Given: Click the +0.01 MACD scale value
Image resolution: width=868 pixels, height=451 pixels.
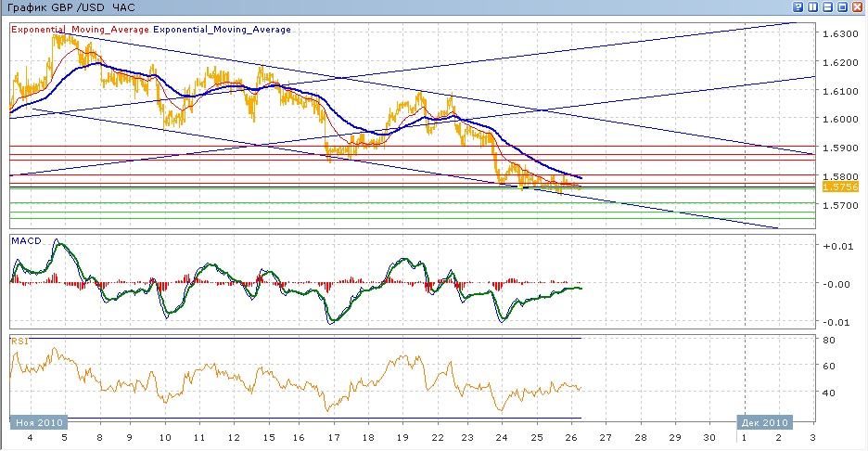Looking at the screenshot, I should [838, 246].
